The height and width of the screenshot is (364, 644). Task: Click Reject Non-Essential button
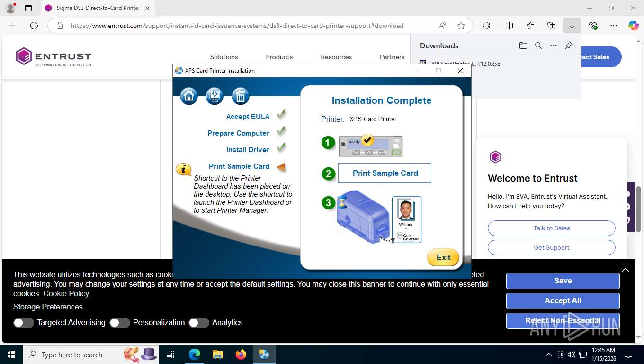[563, 320]
